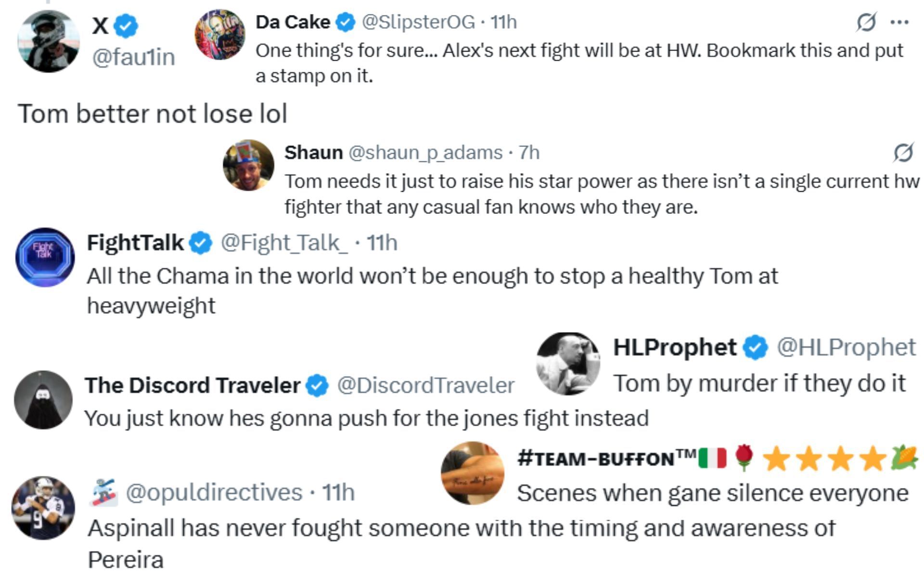Open HLProphet's black-and-white avatar
924x578 pixels.
[x=568, y=364]
